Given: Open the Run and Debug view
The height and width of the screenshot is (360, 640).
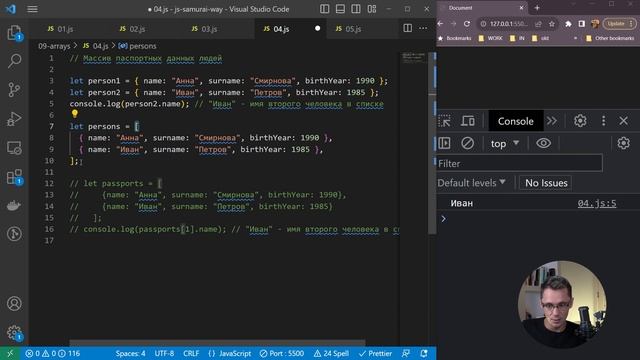Looking at the screenshot, I should 14,119.
